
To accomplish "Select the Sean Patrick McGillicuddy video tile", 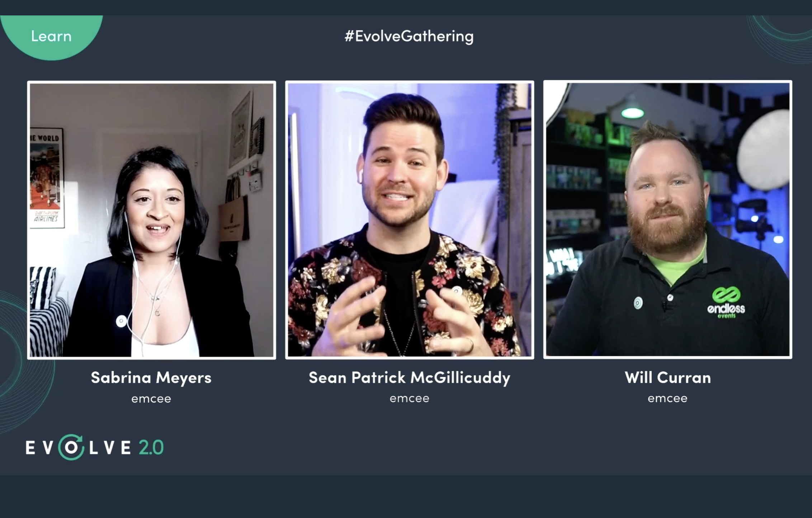I will coord(410,220).
